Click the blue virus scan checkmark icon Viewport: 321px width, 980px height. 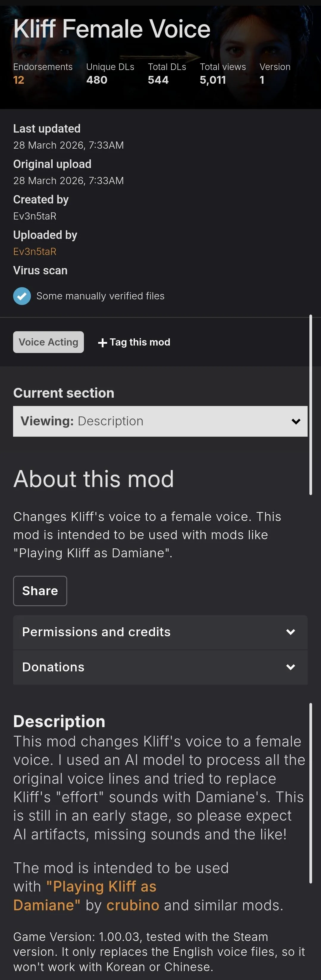[22, 296]
